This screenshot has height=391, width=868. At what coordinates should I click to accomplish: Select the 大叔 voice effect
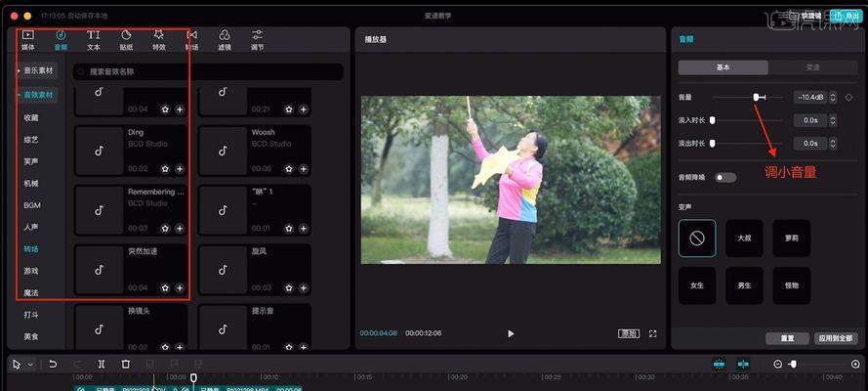click(x=744, y=239)
